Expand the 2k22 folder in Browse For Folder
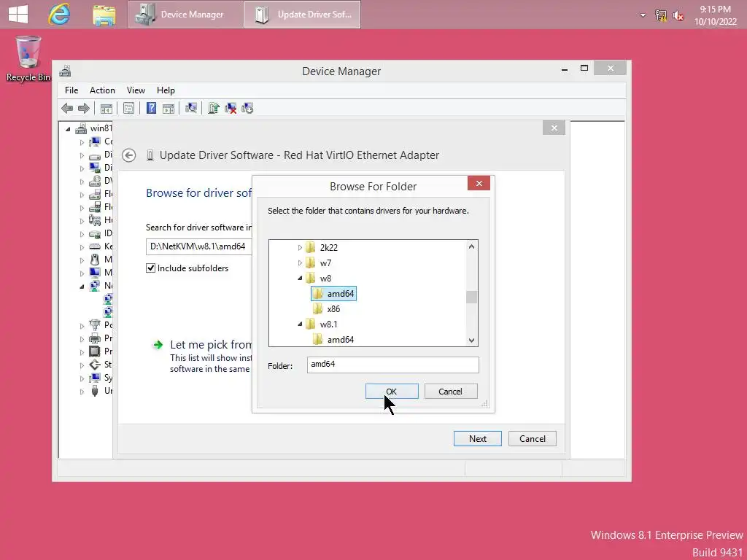The height and width of the screenshot is (560, 747). (x=300, y=248)
